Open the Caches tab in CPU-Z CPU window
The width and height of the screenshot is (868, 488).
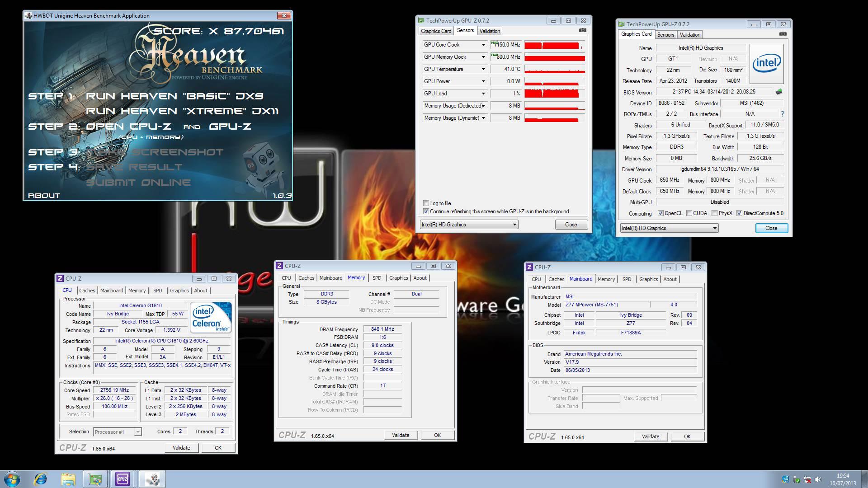[x=87, y=291]
